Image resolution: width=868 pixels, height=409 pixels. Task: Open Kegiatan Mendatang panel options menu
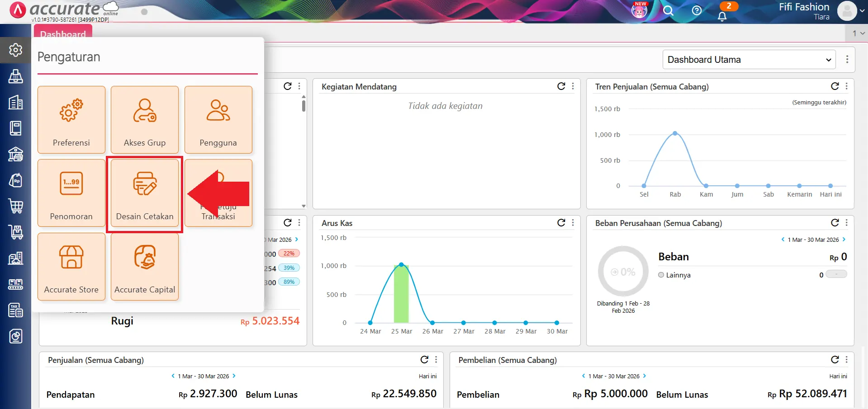[573, 86]
